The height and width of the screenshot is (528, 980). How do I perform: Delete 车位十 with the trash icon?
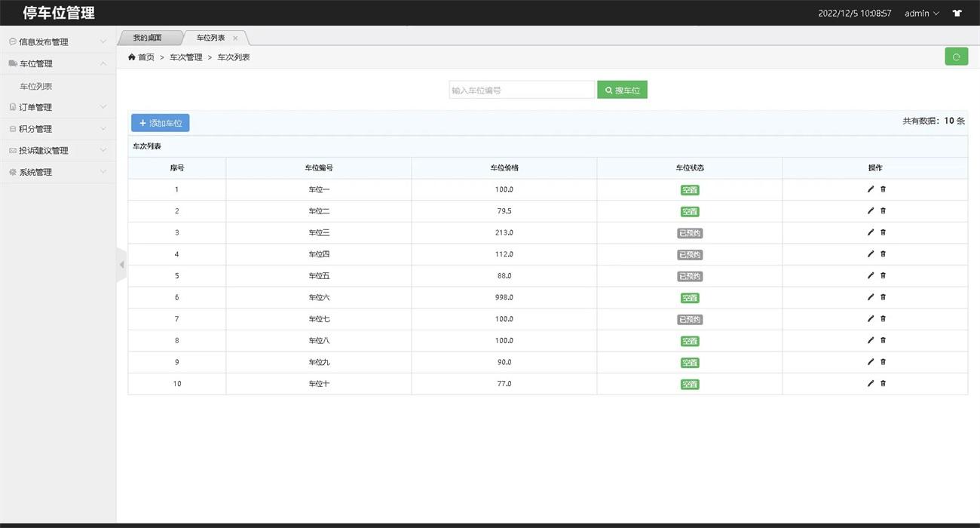click(x=884, y=383)
